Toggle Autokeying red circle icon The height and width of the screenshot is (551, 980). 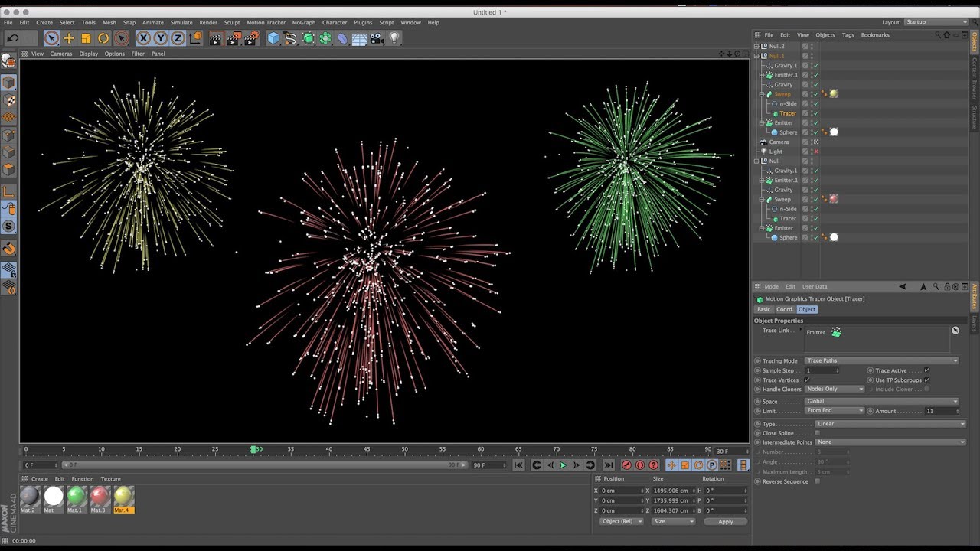640,465
